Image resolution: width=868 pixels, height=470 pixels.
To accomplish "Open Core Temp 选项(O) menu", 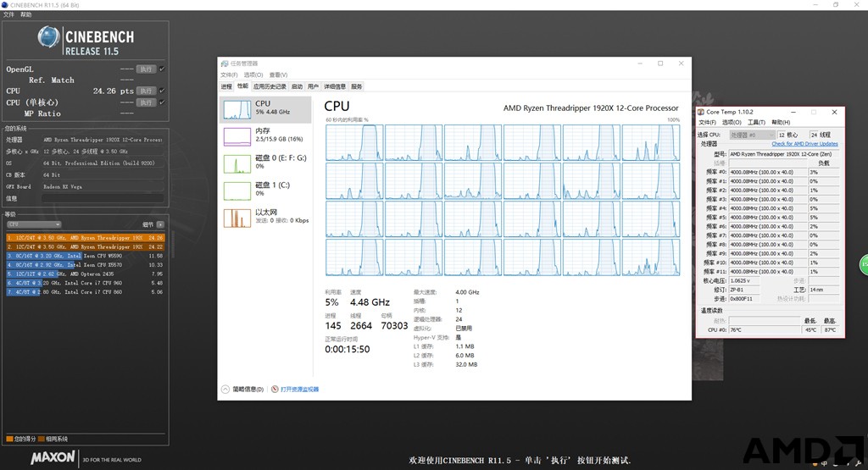I will (732, 122).
